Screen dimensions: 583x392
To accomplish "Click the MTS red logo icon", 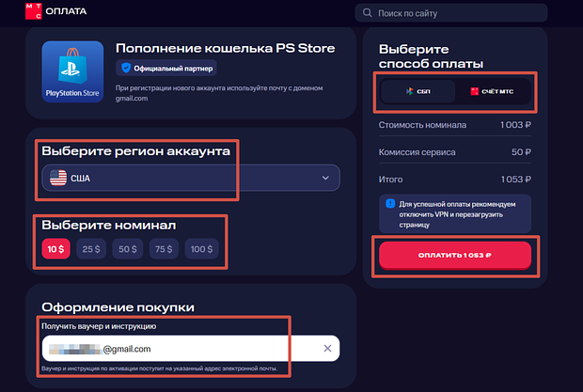I will coord(34,11).
